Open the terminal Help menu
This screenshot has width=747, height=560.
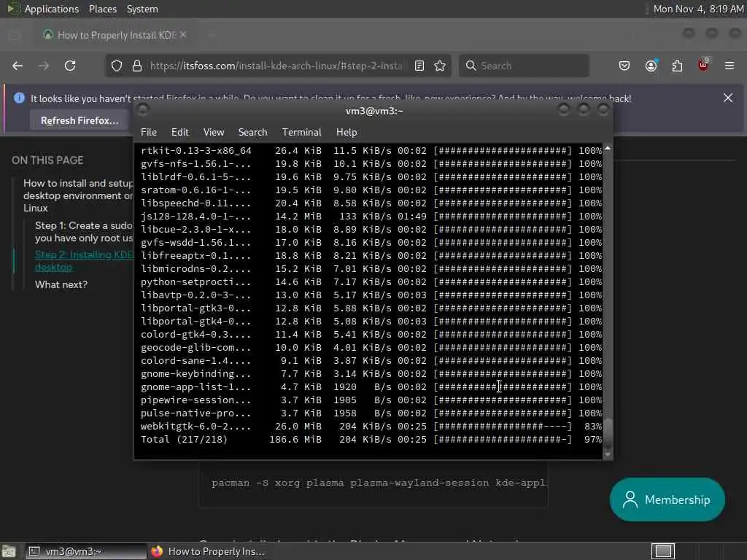pyautogui.click(x=347, y=133)
